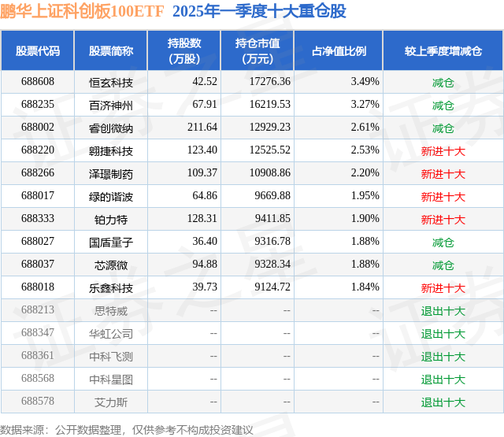504x437 pixels.
Task: Click the 翱捷科技 row name
Action: (x=111, y=151)
